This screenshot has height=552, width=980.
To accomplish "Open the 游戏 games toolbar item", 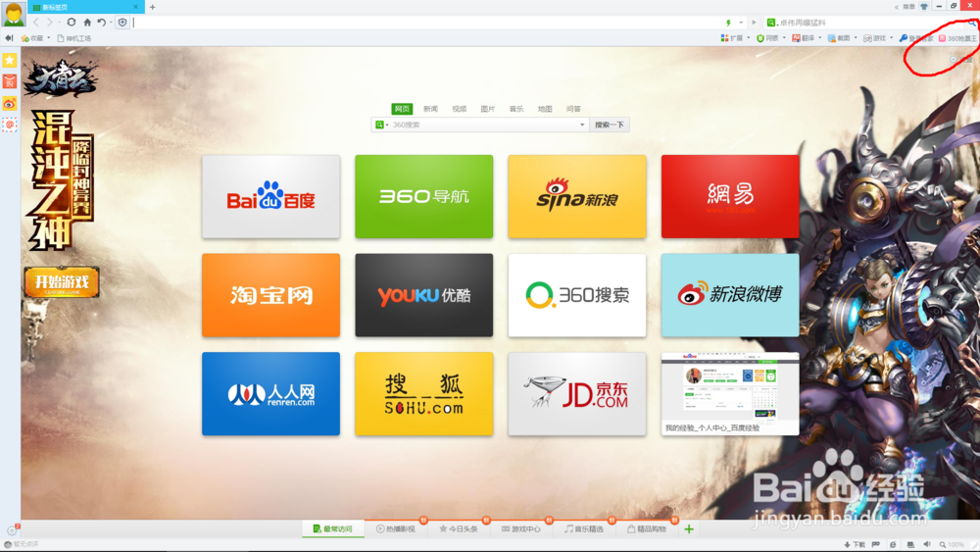I will click(874, 38).
